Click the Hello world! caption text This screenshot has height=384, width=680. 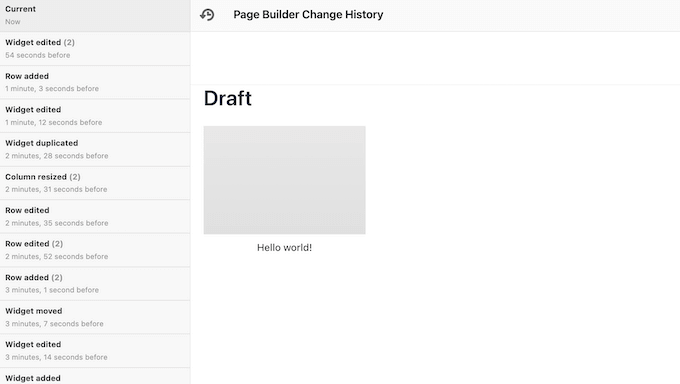click(x=284, y=247)
